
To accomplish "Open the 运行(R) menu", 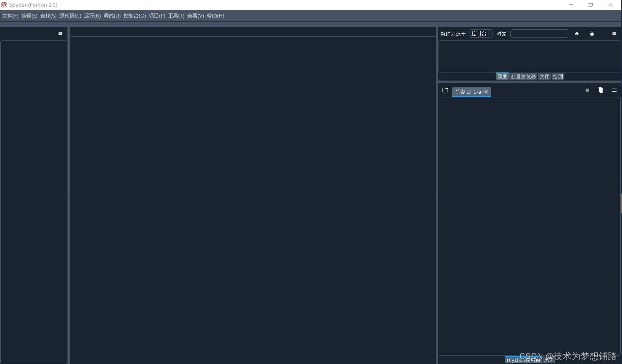I will pos(92,16).
